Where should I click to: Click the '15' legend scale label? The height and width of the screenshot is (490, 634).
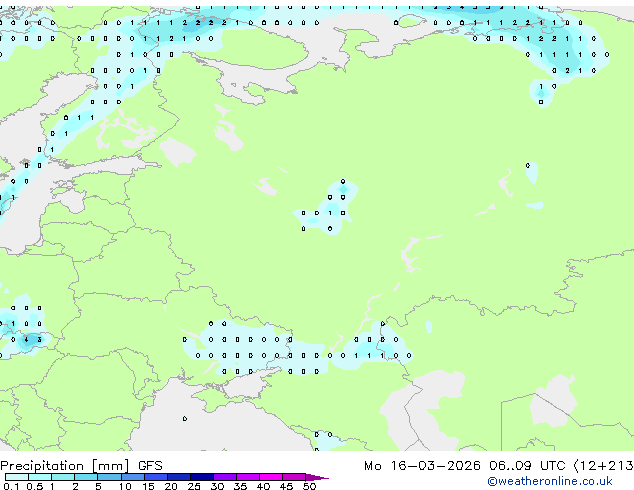[x=148, y=486]
